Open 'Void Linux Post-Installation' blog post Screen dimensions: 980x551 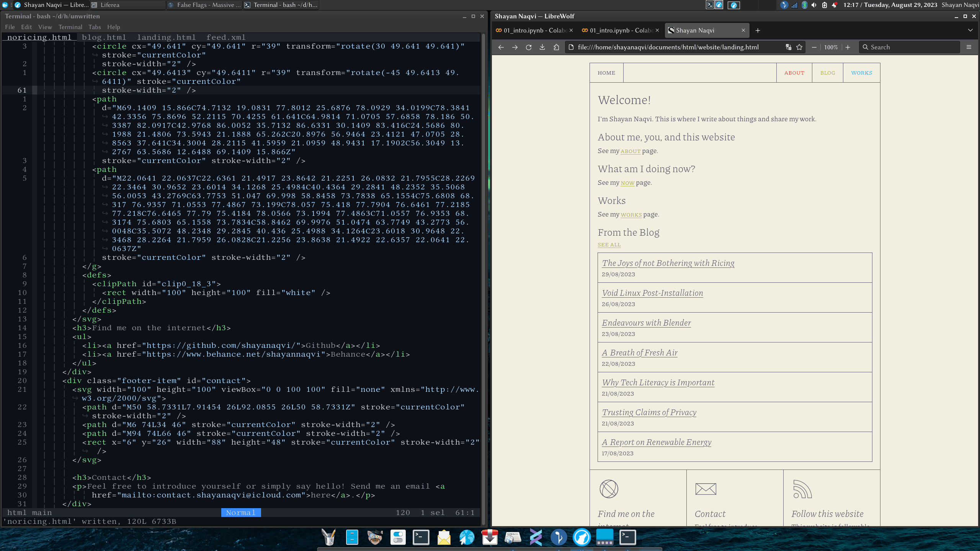[x=652, y=293]
